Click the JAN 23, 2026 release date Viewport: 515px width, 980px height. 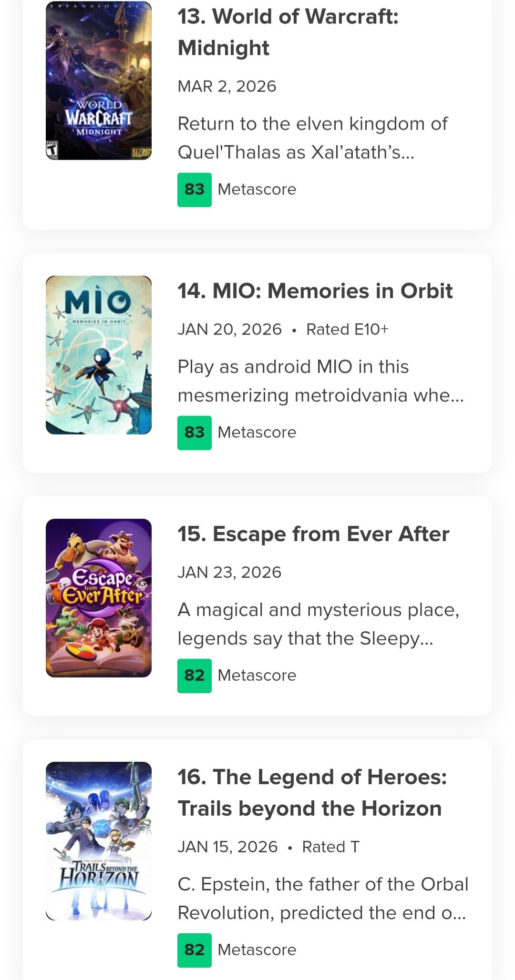pyautogui.click(x=229, y=572)
